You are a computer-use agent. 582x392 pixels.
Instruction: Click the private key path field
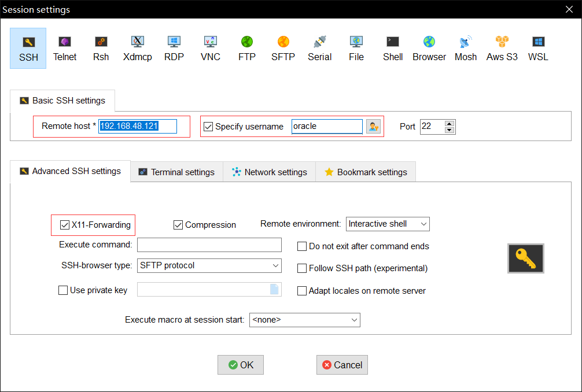[209, 289]
